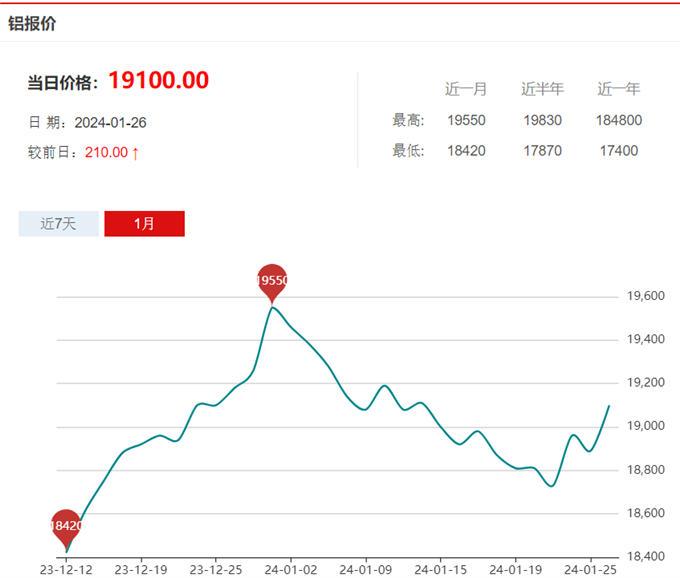Image resolution: width=680 pixels, height=578 pixels.
Task: Click the 18,400 y-axis label
Action: click(646, 556)
